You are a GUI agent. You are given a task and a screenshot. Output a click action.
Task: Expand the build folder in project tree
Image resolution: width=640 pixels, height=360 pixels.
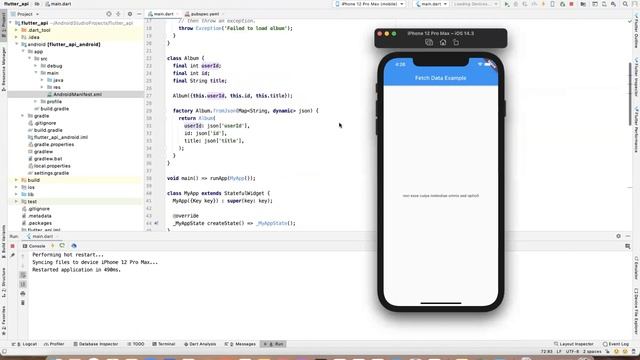click(16, 180)
